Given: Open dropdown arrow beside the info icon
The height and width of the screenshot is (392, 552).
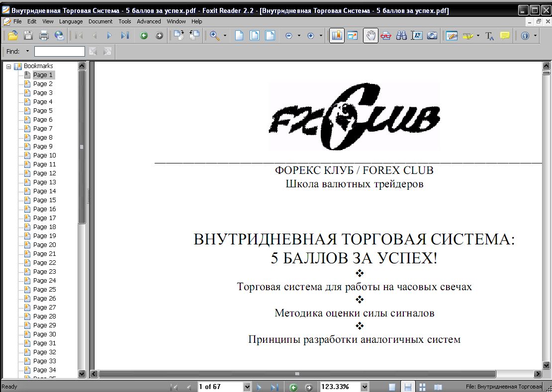Looking at the screenshot, I should 535,35.
